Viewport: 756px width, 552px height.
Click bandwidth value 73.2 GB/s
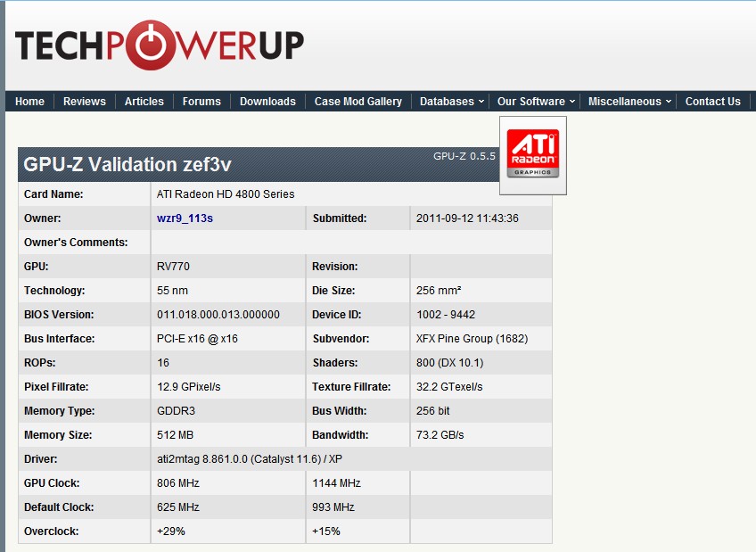[440, 435]
